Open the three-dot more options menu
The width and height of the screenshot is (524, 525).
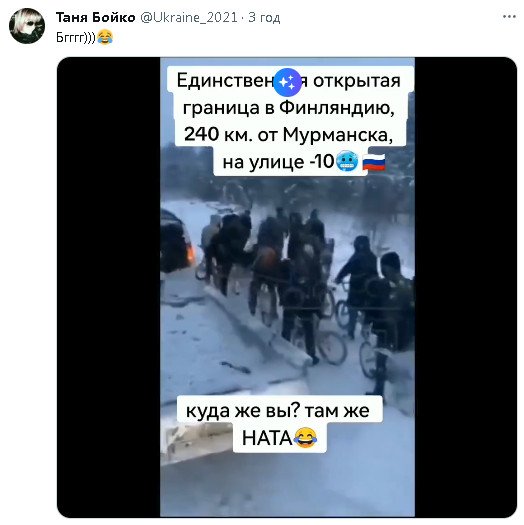point(509,17)
